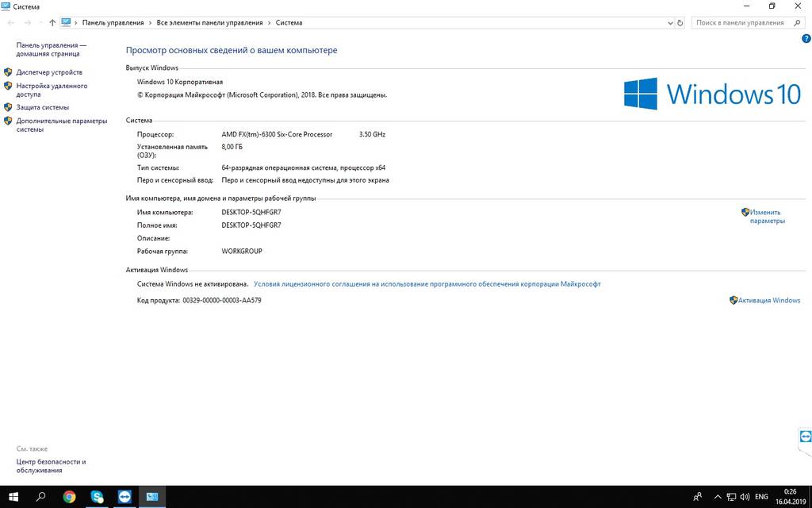Open the Майкрософт license terms link

coord(427,284)
